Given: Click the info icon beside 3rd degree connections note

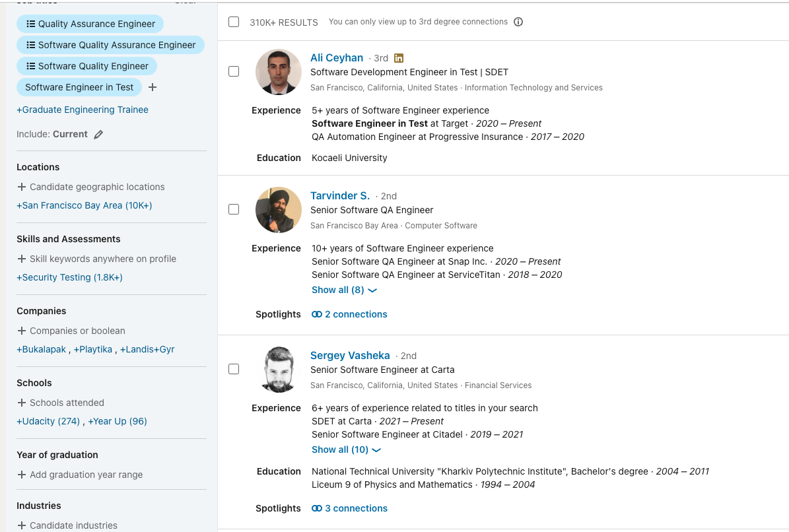Looking at the screenshot, I should [x=518, y=22].
